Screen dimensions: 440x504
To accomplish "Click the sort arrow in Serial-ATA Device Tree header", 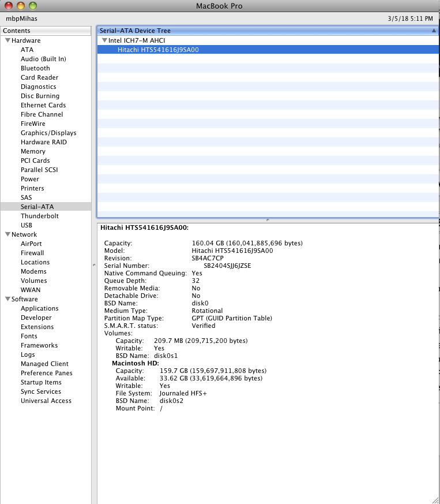I will [x=434, y=31].
